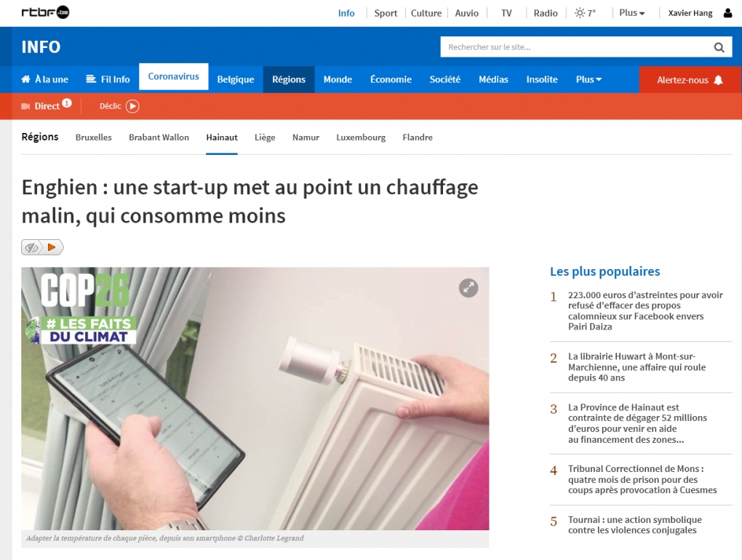Open popular article about Pairi Daiza

coord(645,311)
